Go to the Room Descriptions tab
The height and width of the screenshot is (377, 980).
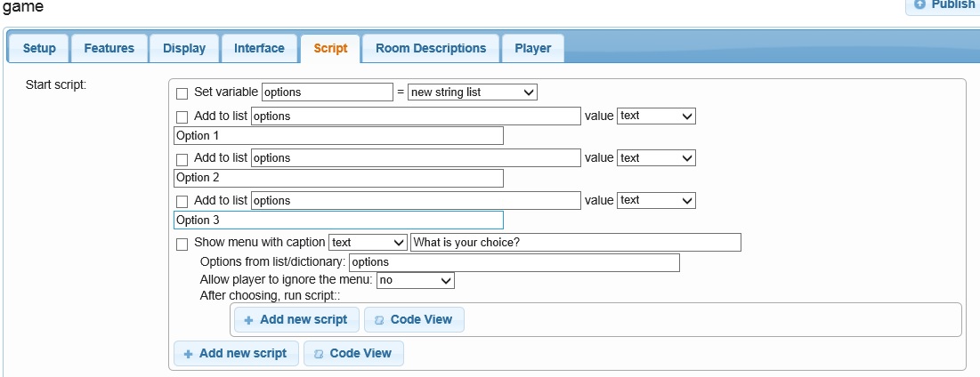(431, 48)
